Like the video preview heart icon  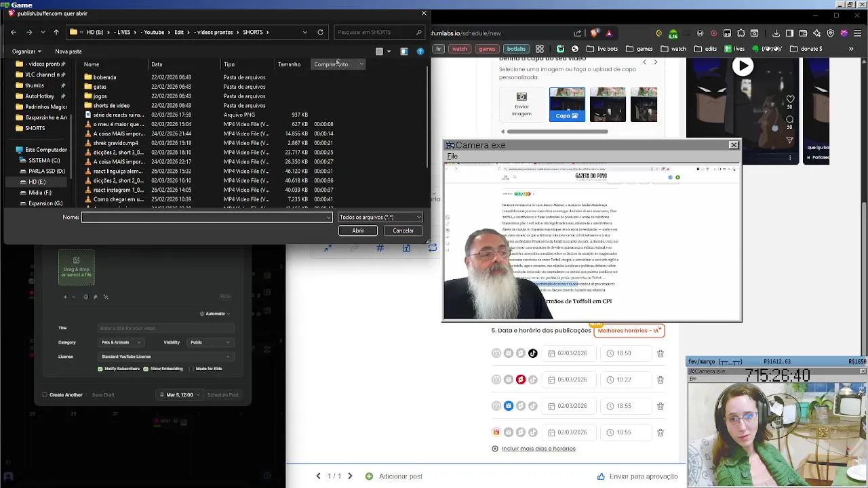790,100
